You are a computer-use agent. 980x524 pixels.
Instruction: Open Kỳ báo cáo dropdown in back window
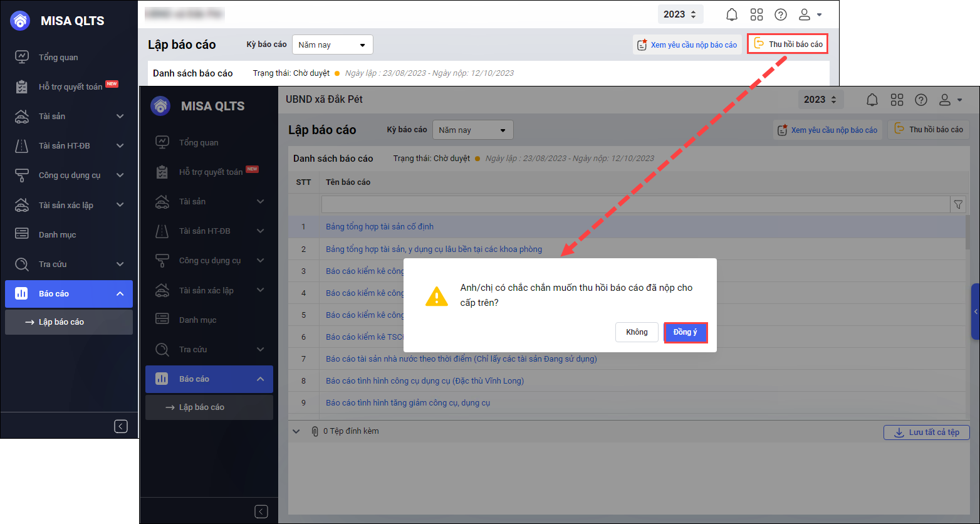[332, 45]
